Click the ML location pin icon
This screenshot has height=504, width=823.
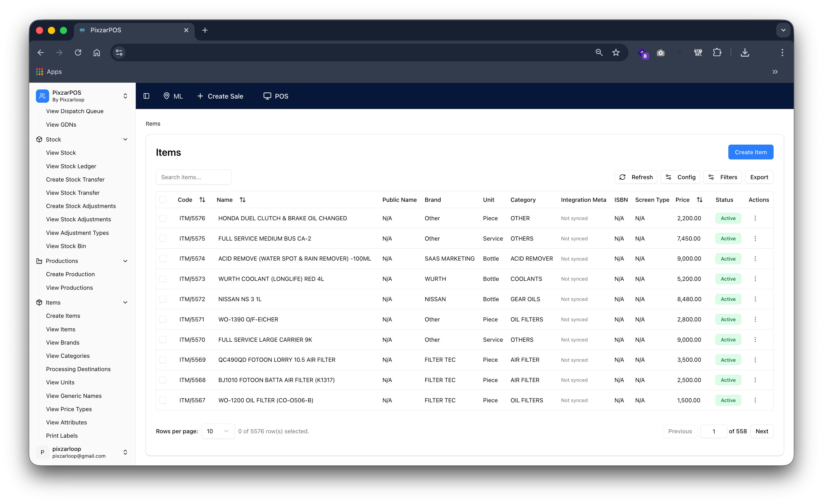167,96
